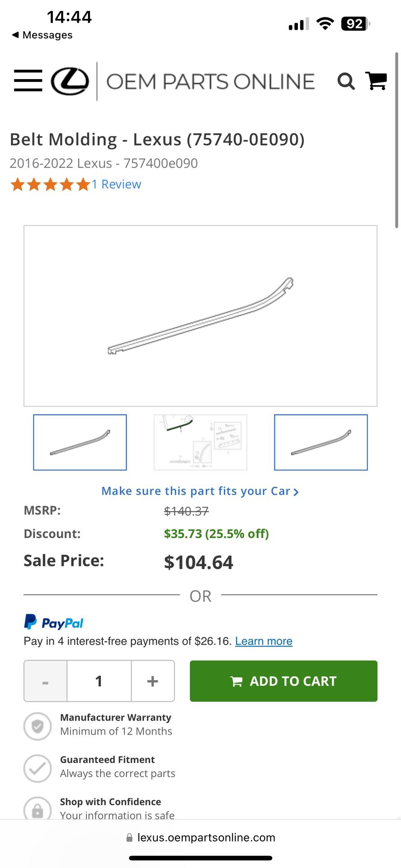The width and height of the screenshot is (401, 868).
Task: Tap the five-star rating icons
Action: pyautogui.click(x=50, y=184)
